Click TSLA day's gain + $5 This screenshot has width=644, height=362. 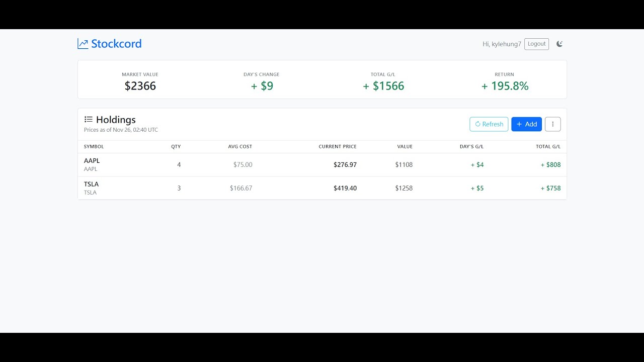click(x=477, y=188)
